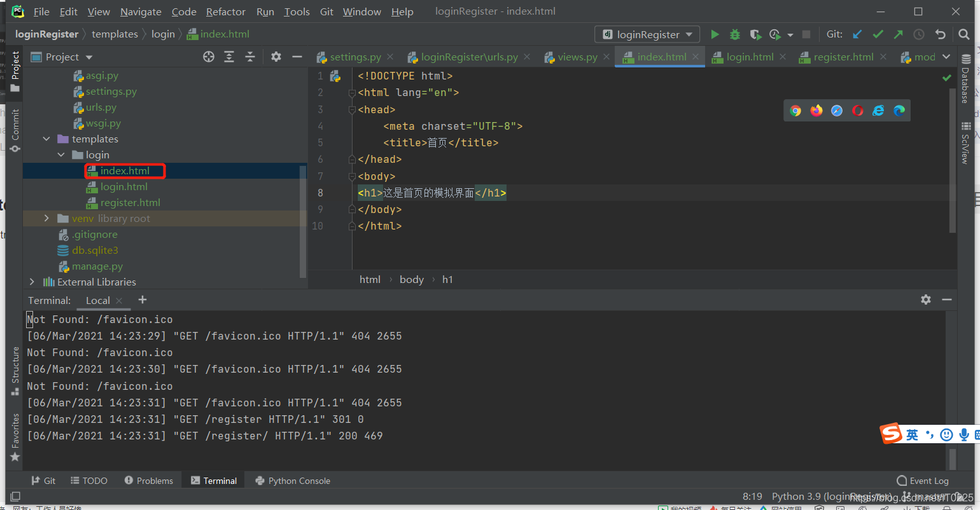The width and height of the screenshot is (980, 510).
Task: Open the Problems tool window
Action: click(x=149, y=481)
